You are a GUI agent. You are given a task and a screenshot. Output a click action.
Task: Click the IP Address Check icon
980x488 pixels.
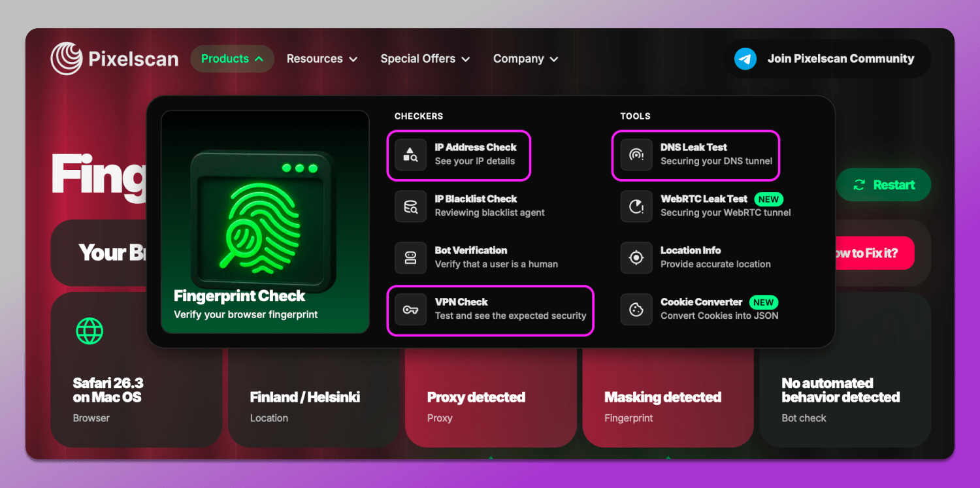click(410, 155)
